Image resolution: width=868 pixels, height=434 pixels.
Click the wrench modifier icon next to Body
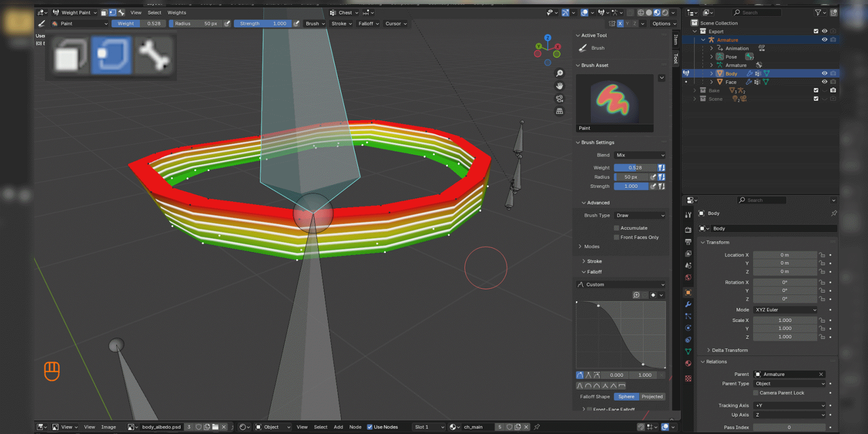point(749,73)
